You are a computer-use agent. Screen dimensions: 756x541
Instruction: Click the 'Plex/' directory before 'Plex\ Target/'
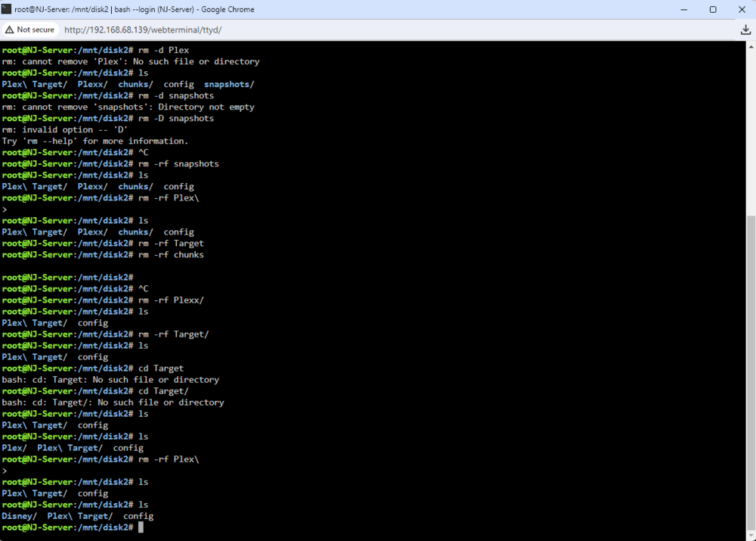[14, 448]
